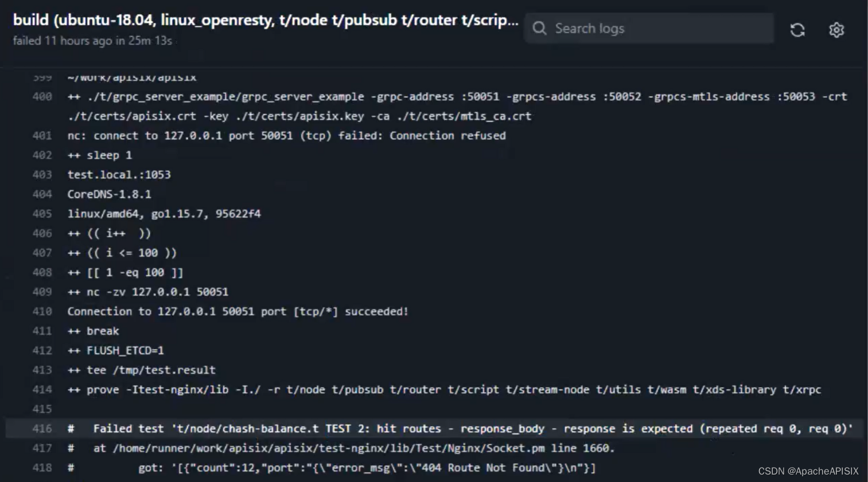
Task: Select line number 414
Action: coord(42,390)
